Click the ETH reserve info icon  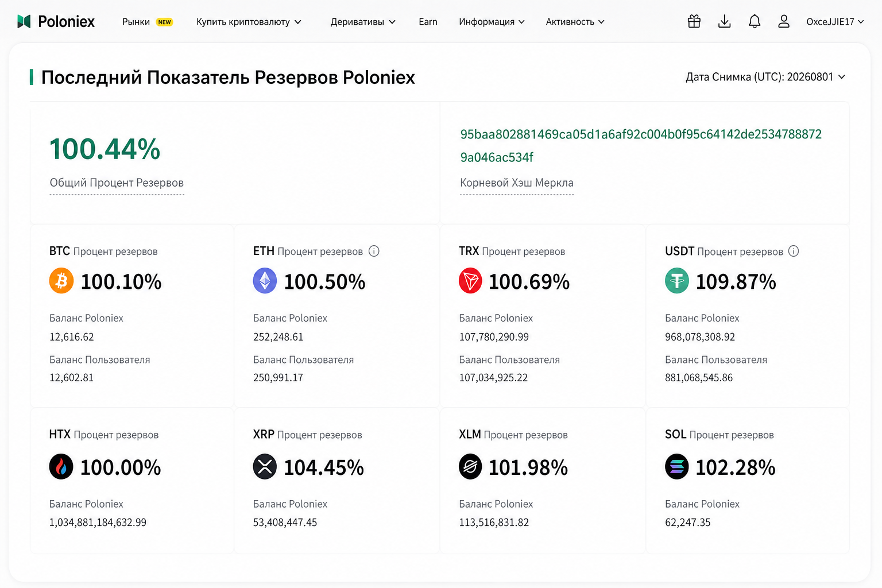click(374, 251)
